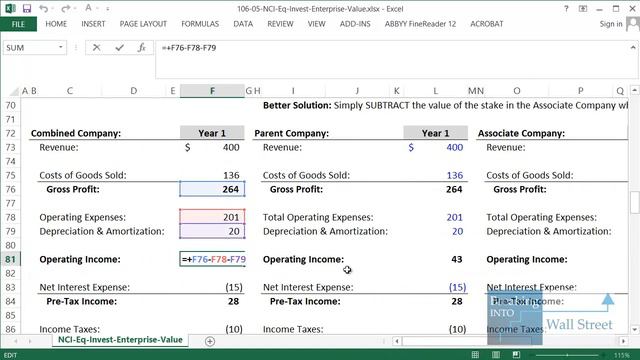640x360 pixels.
Task: Switch to Page Layout view
Action: pyautogui.click(x=496, y=355)
